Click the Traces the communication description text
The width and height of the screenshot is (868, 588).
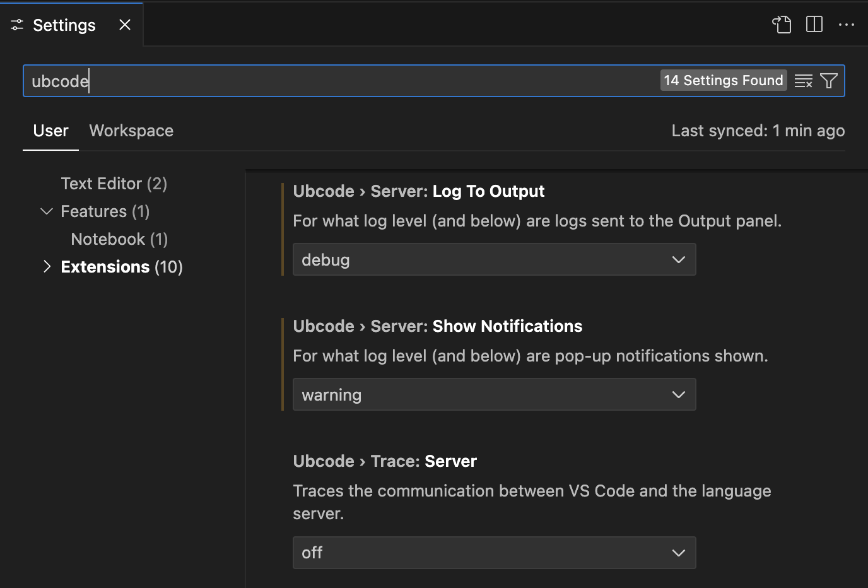532,502
